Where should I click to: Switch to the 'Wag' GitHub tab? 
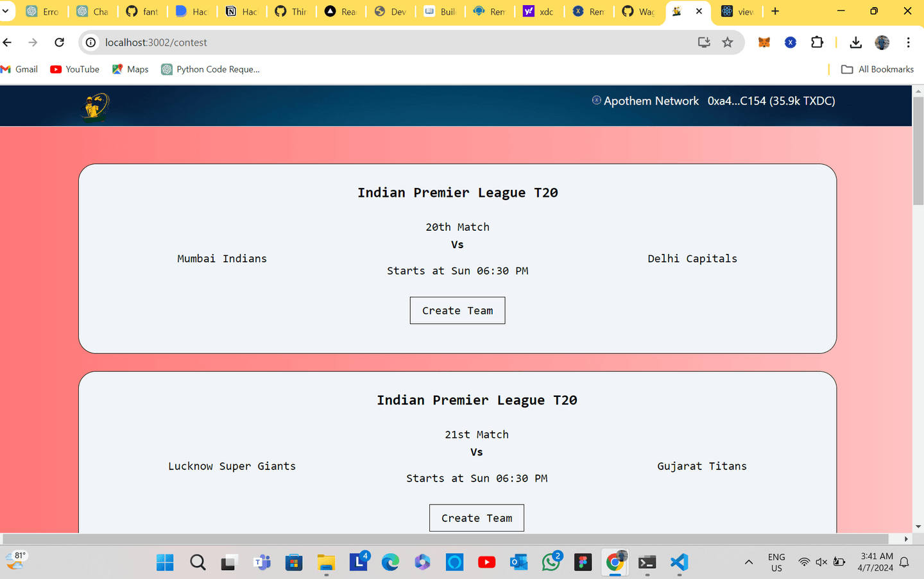point(638,12)
